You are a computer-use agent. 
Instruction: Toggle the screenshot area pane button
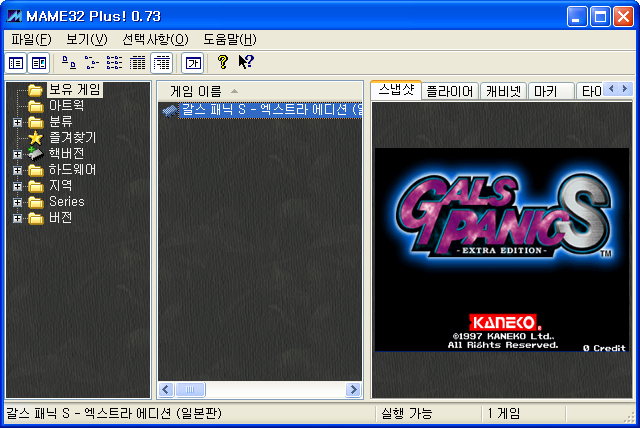click(39, 63)
